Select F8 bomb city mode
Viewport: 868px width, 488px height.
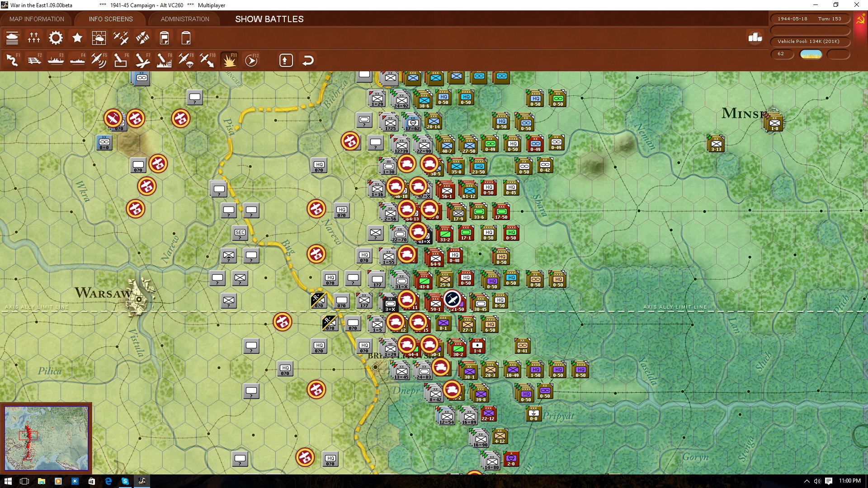point(164,60)
